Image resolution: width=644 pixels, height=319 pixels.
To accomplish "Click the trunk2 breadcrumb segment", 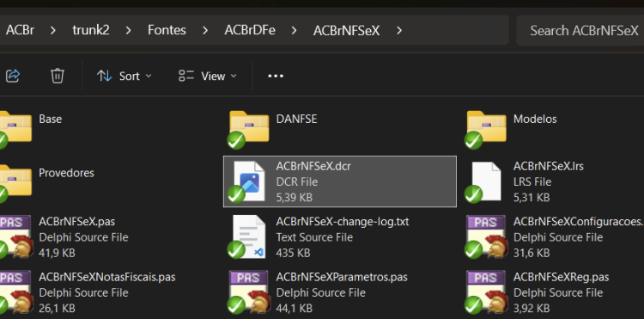I will click(x=91, y=30).
